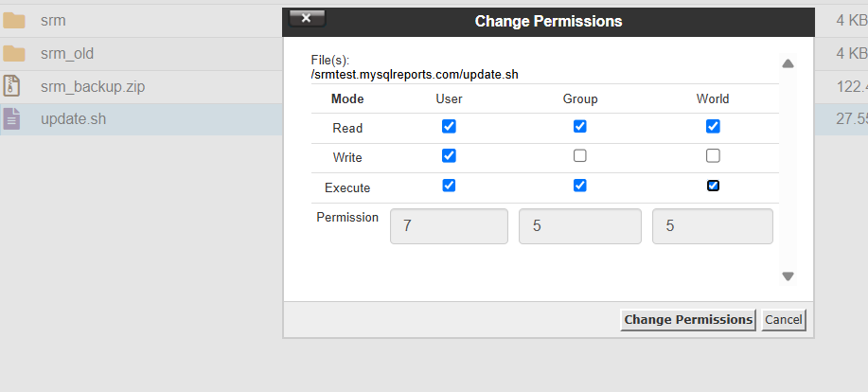The height and width of the screenshot is (392, 868).
Task: Select the srm_backup.zip archive icon
Action: coord(11,86)
